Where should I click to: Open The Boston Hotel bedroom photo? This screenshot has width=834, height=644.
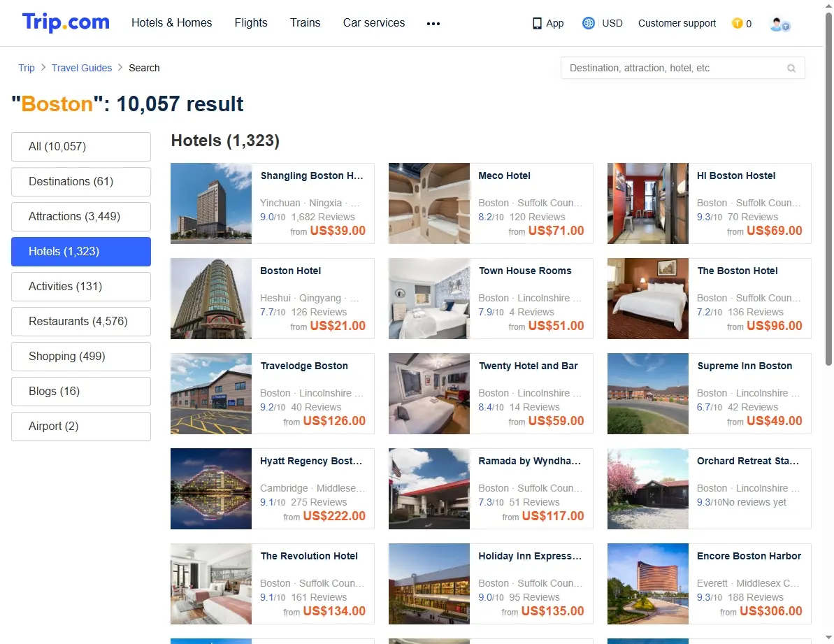pos(648,299)
